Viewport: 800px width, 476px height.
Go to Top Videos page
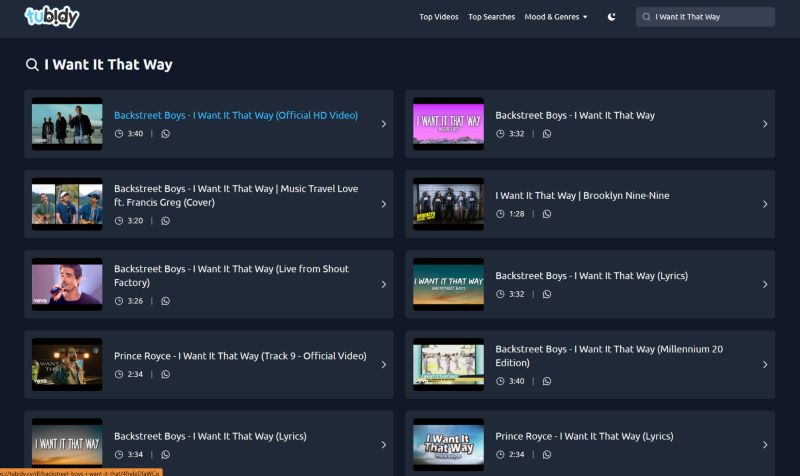point(439,17)
